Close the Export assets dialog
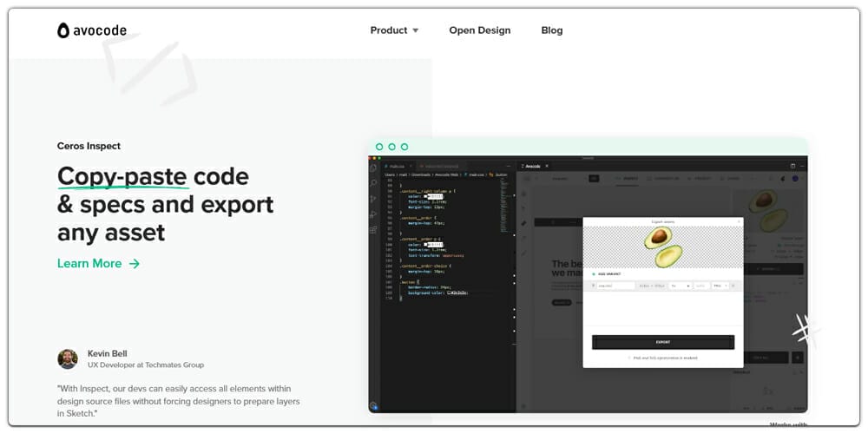This screenshot has height=434, width=868. coord(739,221)
